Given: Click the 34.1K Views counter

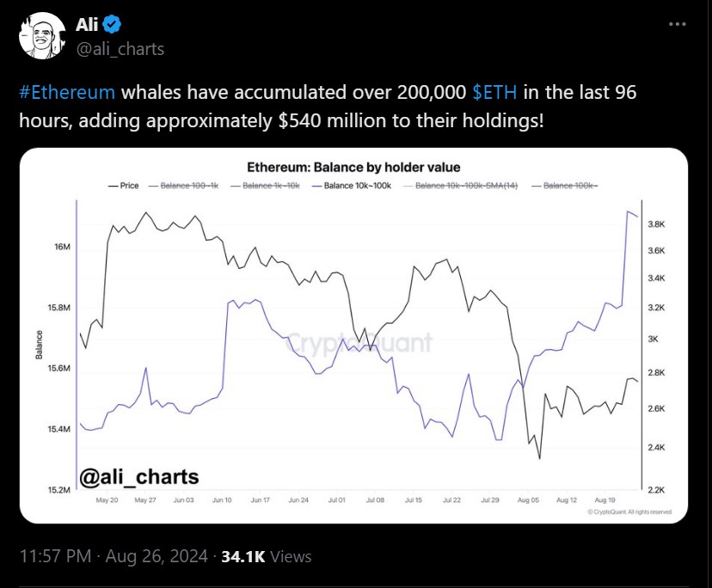Looking at the screenshot, I should pos(266,556).
